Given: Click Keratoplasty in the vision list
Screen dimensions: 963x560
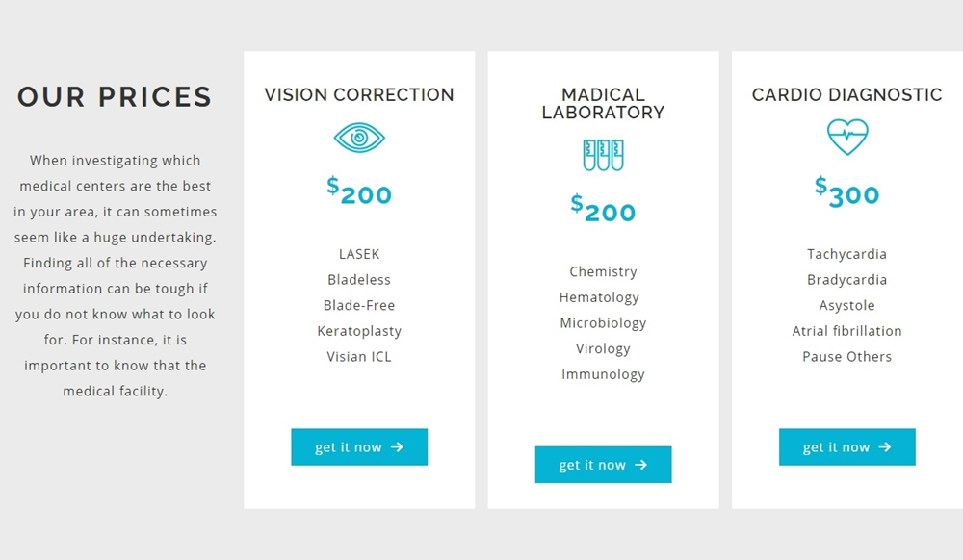Looking at the screenshot, I should pos(359,331).
